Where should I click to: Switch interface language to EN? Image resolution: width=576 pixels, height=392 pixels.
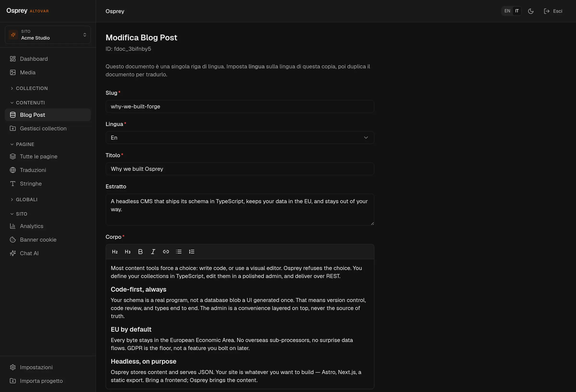pos(507,11)
